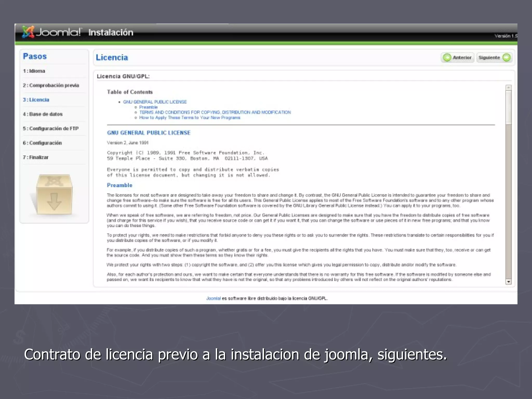This screenshot has height=399, width=532.
Task: Click the license scrollbar up arrow
Action: click(x=508, y=88)
